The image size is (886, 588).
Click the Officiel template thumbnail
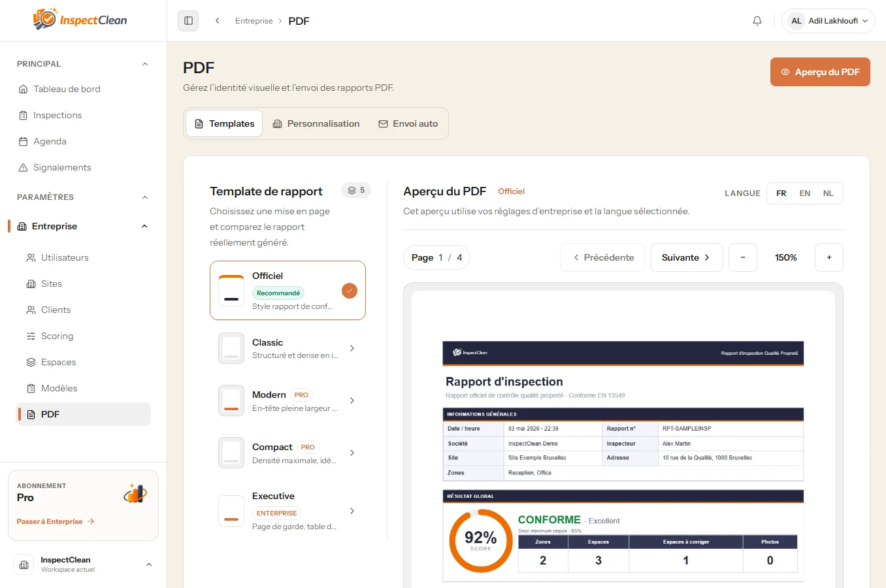click(231, 291)
